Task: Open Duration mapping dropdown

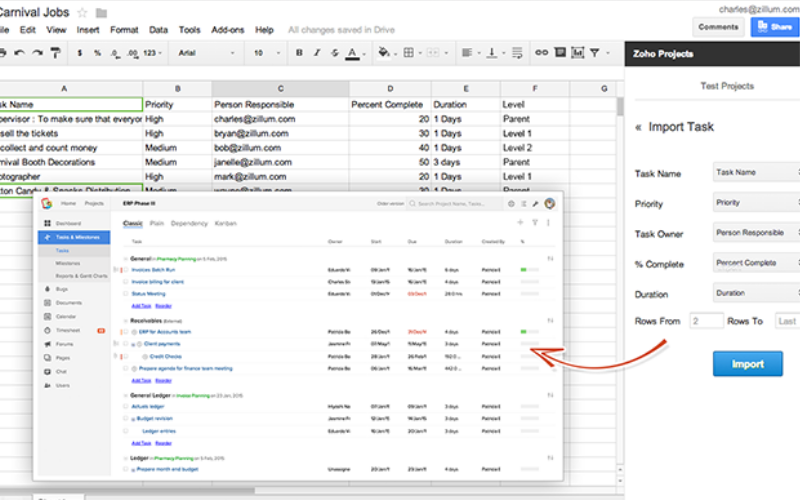Action: (756, 293)
